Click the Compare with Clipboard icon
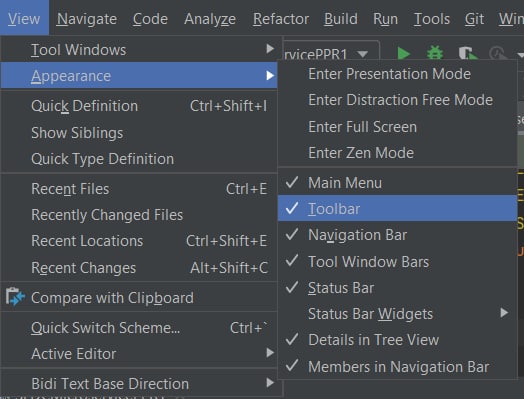 coord(15,297)
